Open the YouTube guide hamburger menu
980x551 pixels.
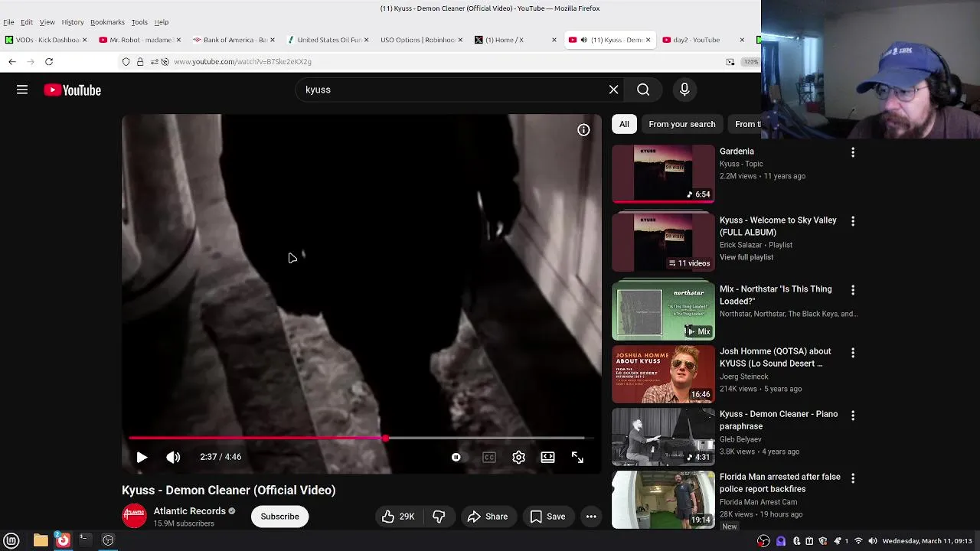[x=22, y=90]
